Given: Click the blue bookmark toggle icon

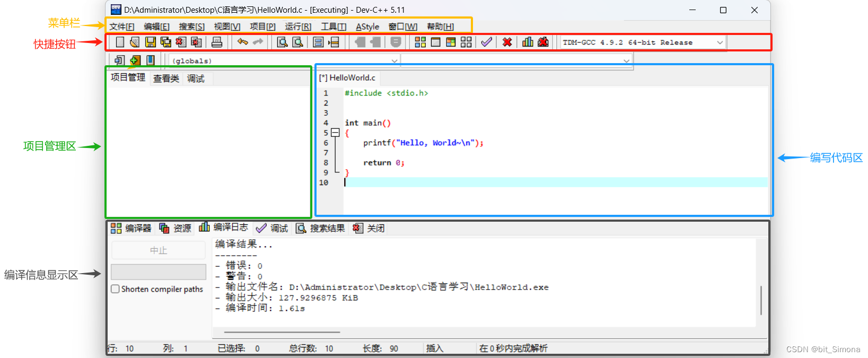Looking at the screenshot, I should (x=151, y=60).
